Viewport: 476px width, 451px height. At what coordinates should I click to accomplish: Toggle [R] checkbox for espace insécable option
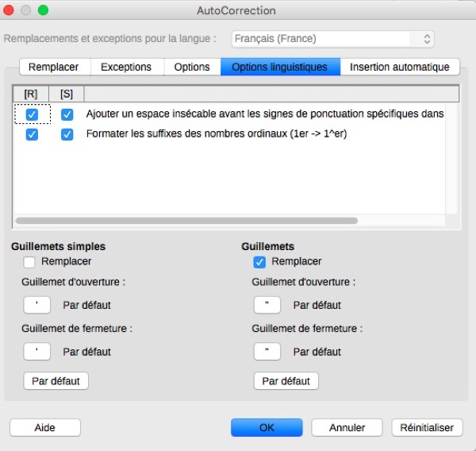32,115
